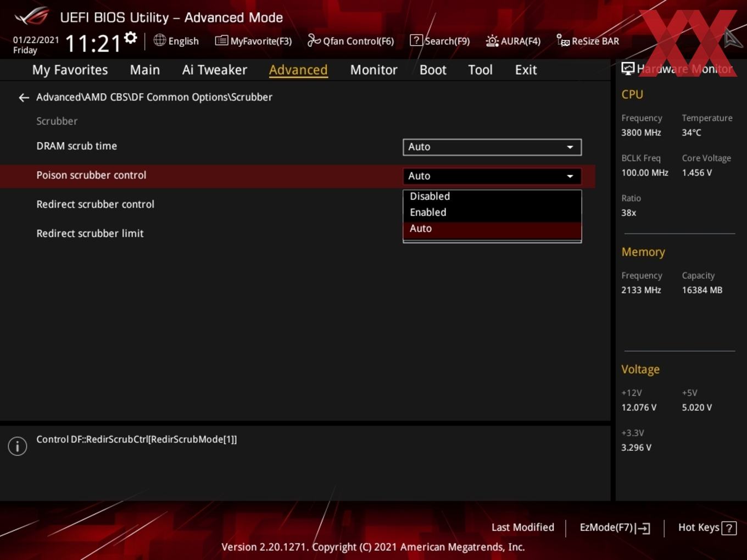Click the EzMode exit arrow icon
The image size is (747, 560).
coord(643,528)
